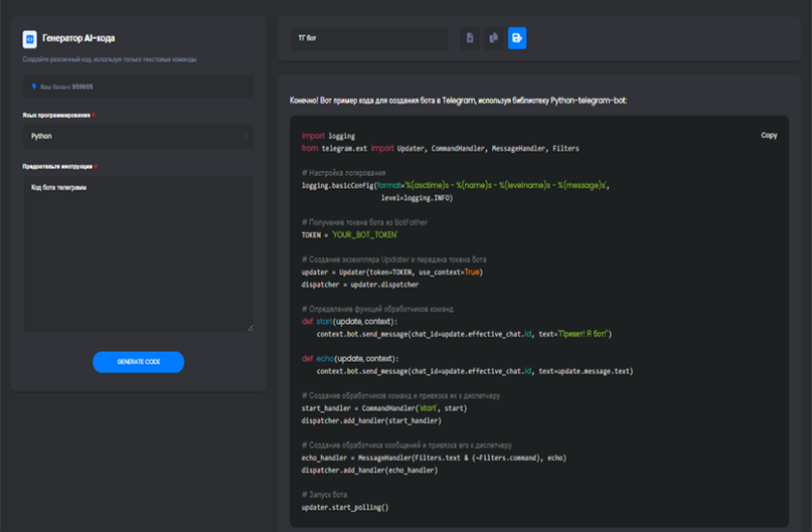Click the "import logging" code line
This screenshot has width=812, height=532.
click(328, 136)
